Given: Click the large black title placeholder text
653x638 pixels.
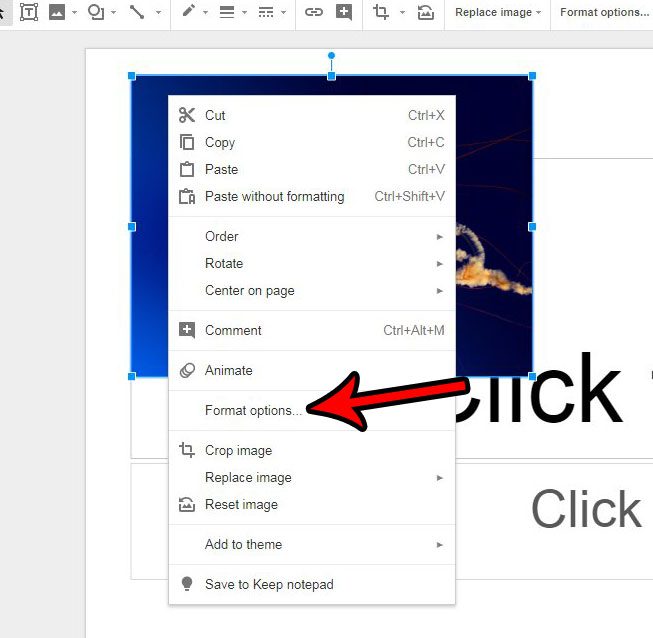Looking at the screenshot, I should point(541,388).
